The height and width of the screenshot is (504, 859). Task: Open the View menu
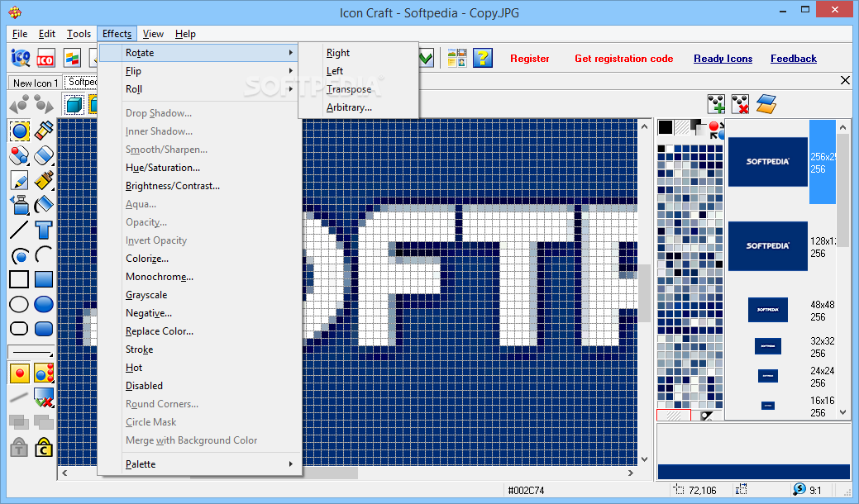coord(154,34)
